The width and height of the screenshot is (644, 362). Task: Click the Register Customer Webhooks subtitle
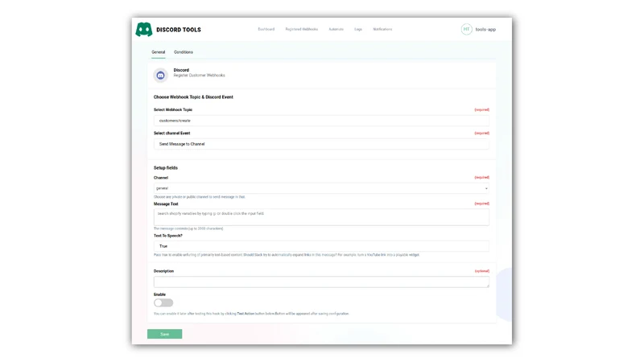(199, 76)
